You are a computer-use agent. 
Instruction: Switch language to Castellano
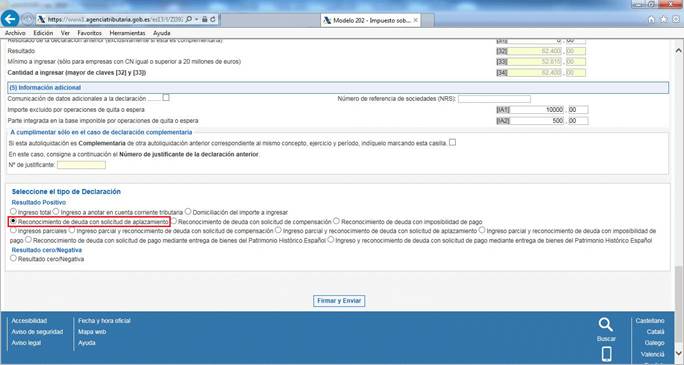pos(650,321)
